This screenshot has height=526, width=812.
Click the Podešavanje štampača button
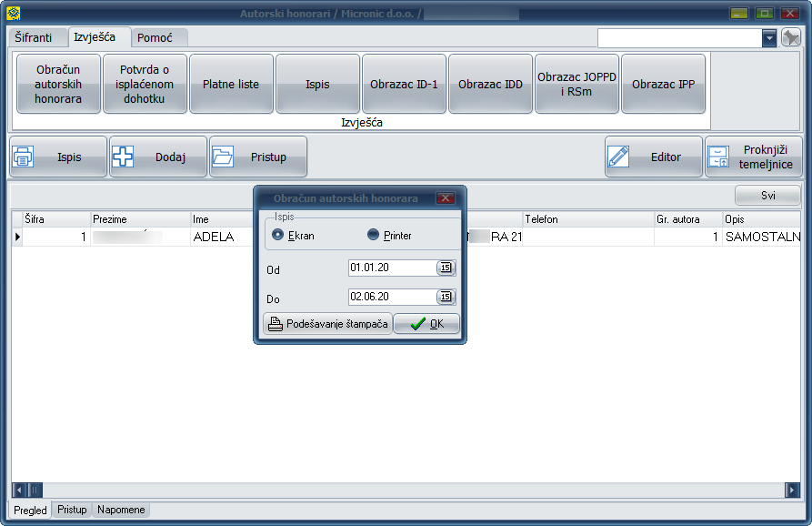pyautogui.click(x=327, y=324)
